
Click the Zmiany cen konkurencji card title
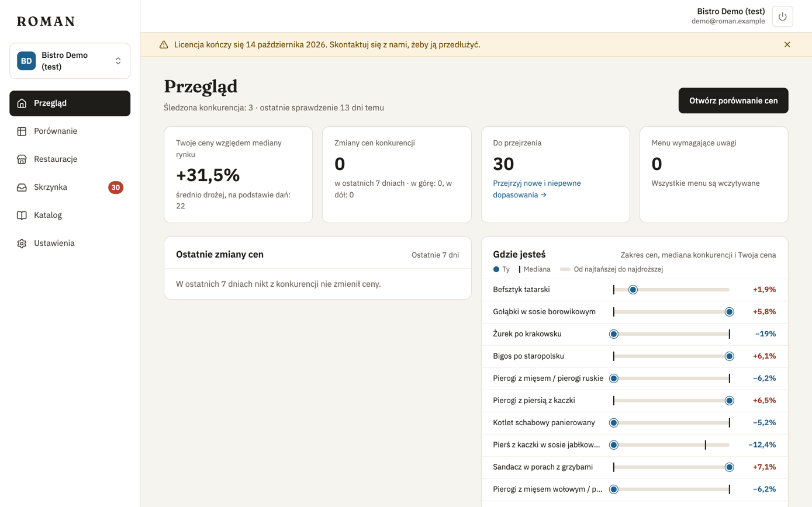tap(375, 143)
